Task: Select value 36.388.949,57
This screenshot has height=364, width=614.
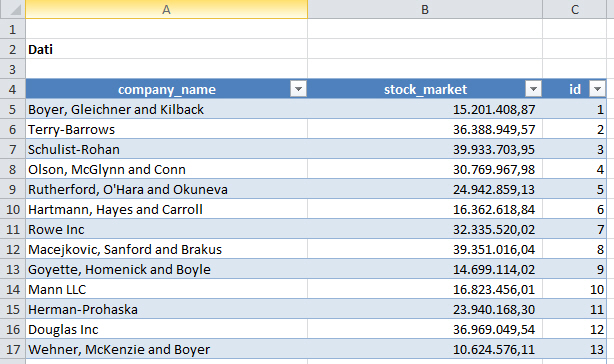Action: tap(425, 129)
